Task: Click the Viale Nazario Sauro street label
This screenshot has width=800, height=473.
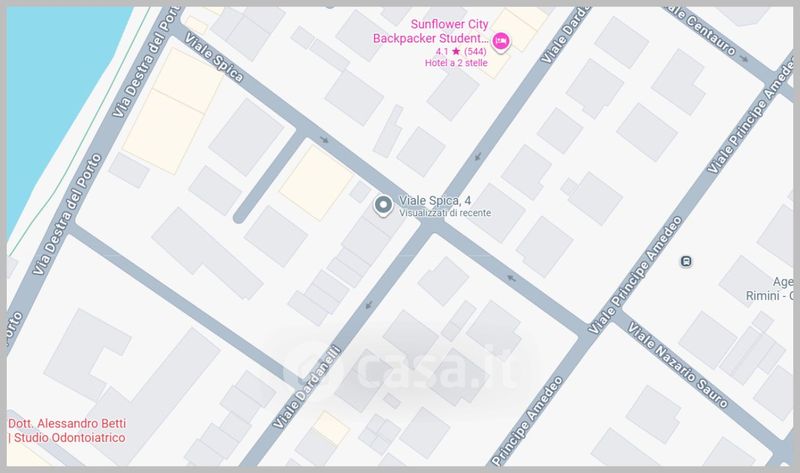Action: [677, 364]
